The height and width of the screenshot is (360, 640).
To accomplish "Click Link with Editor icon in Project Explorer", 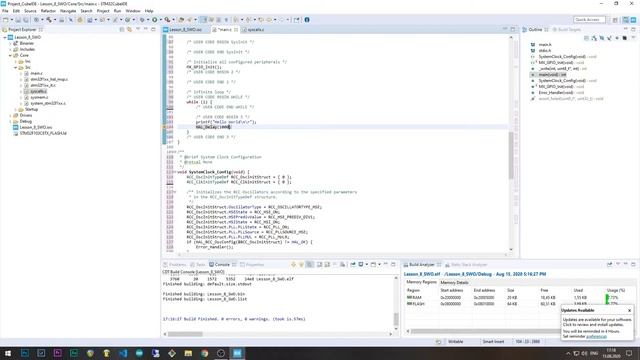I will click(x=129, y=29).
